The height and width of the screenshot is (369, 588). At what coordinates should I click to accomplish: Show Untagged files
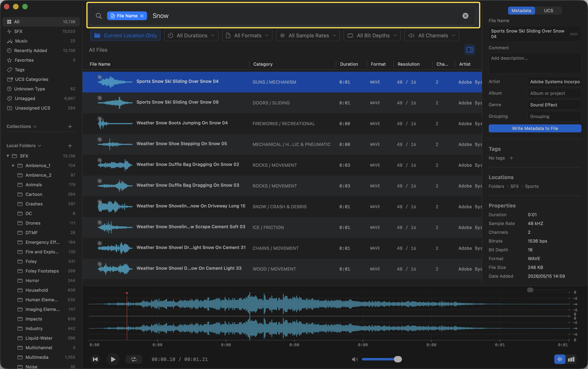click(x=41, y=98)
